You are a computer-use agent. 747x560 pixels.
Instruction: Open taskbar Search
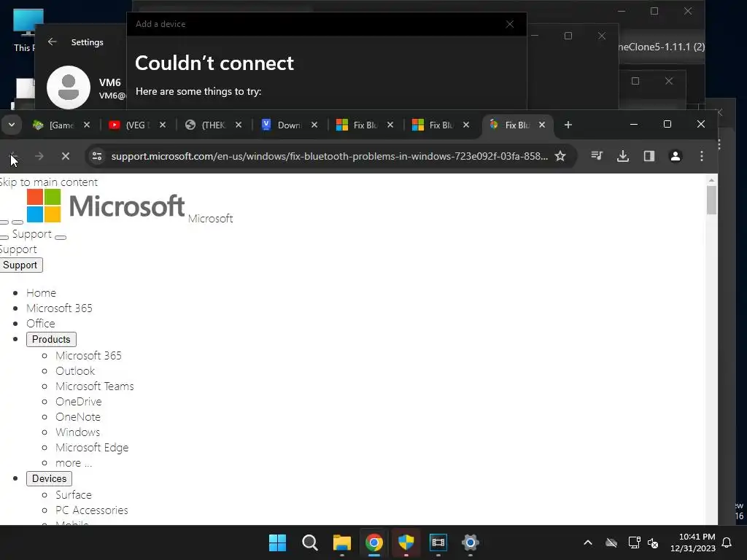[x=309, y=542]
